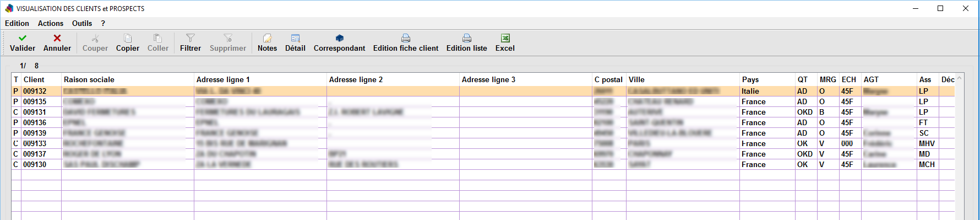
Task: Click the Annuler red cross icon
Action: tap(57, 38)
